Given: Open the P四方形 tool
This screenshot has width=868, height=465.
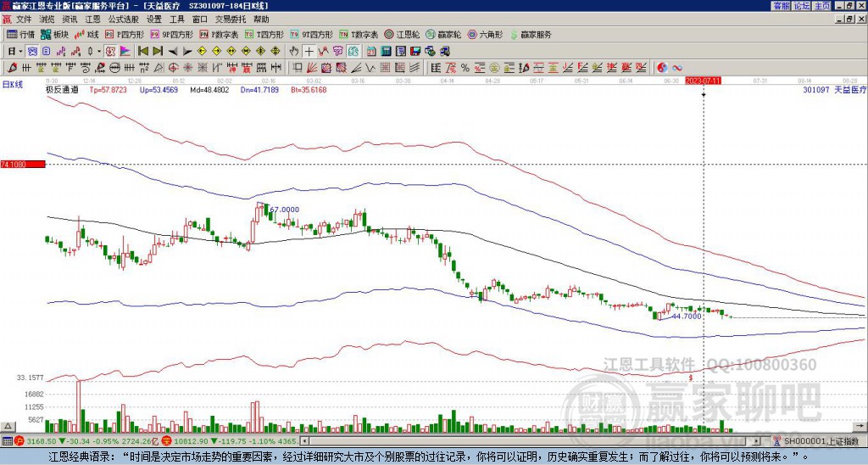Looking at the screenshot, I should 125,34.
